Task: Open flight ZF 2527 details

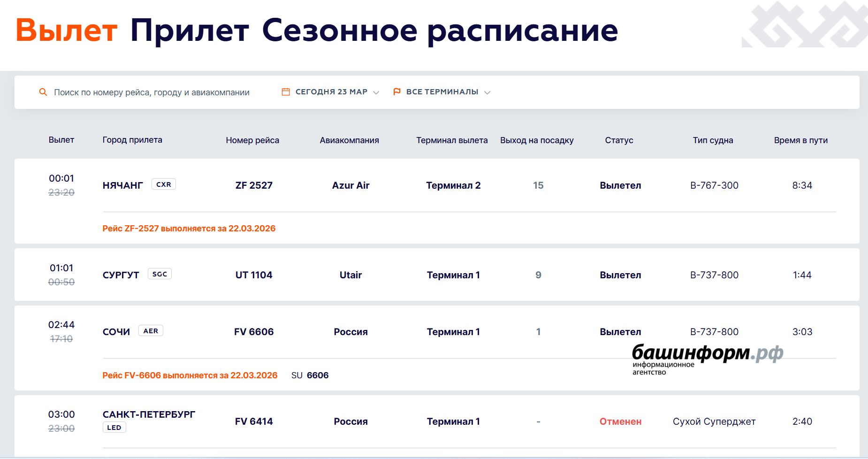Action: pyautogui.click(x=254, y=185)
